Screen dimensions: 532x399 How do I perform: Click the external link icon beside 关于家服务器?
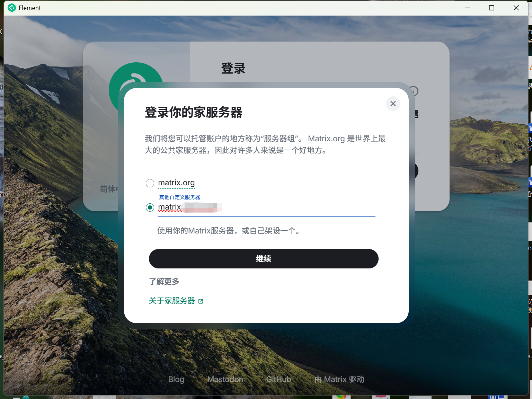[201, 301]
